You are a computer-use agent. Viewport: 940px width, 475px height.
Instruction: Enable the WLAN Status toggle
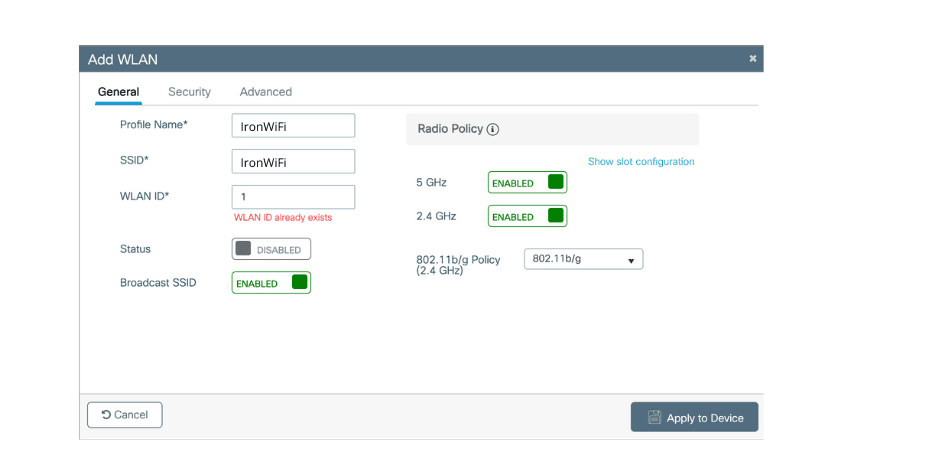271,249
